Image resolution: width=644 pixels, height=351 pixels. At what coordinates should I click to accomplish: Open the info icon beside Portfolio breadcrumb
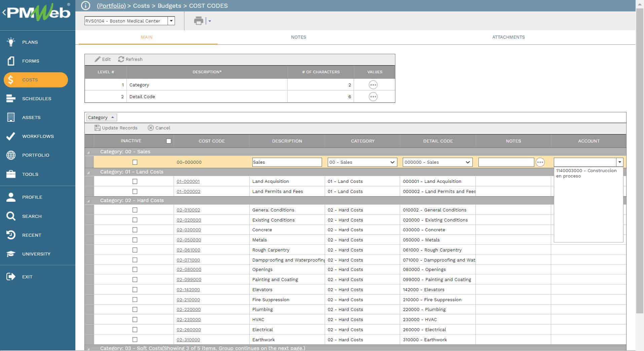point(86,6)
